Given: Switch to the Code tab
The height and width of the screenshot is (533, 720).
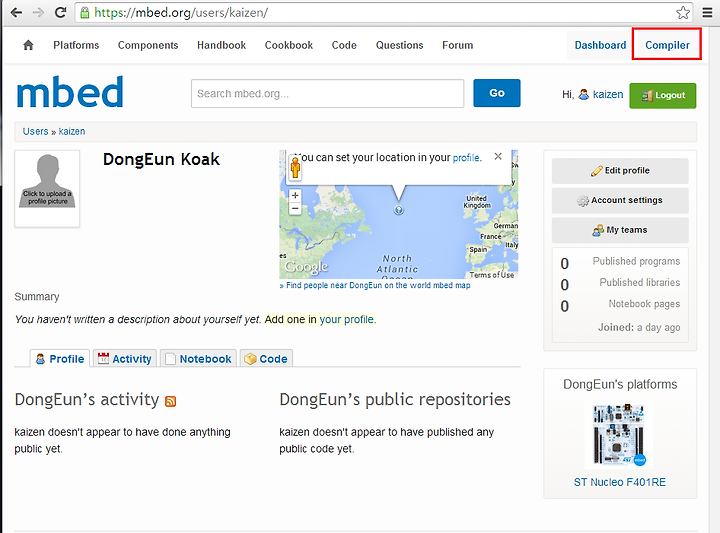Looking at the screenshot, I should click(x=266, y=359).
